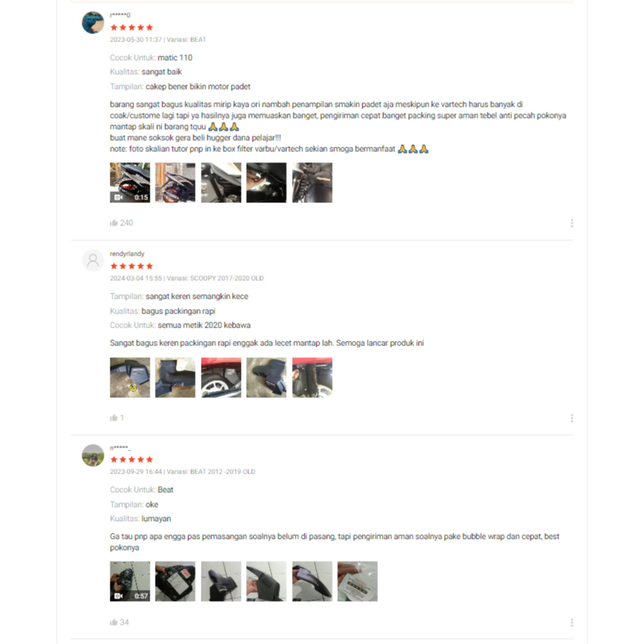This screenshot has width=644, height=644.
Task: Open the rendyrlandy username link
Action: pyautogui.click(x=127, y=253)
